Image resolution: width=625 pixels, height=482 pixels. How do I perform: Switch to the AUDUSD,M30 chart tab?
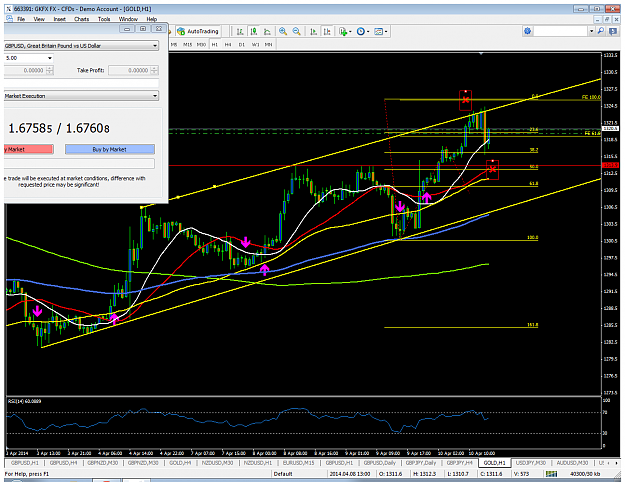[572, 463]
